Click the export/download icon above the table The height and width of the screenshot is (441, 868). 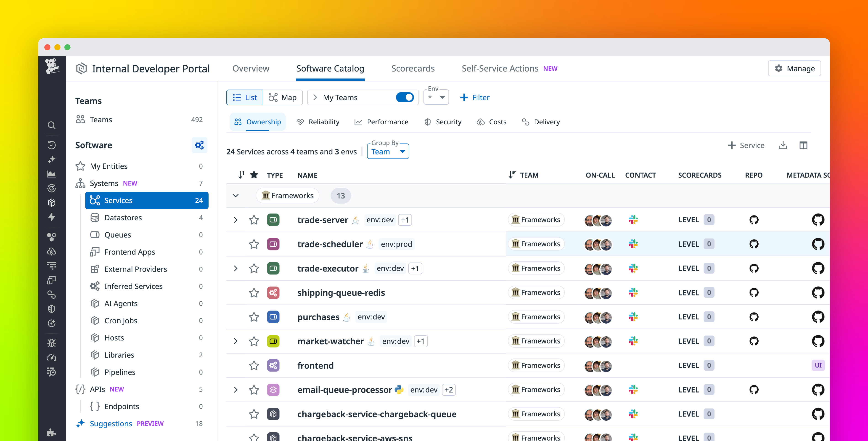pyautogui.click(x=783, y=145)
